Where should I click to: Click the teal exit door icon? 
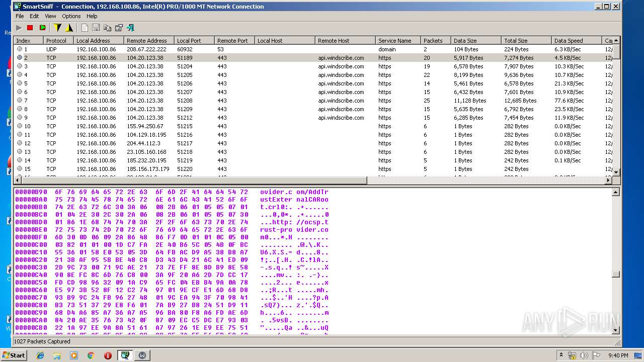[130, 28]
